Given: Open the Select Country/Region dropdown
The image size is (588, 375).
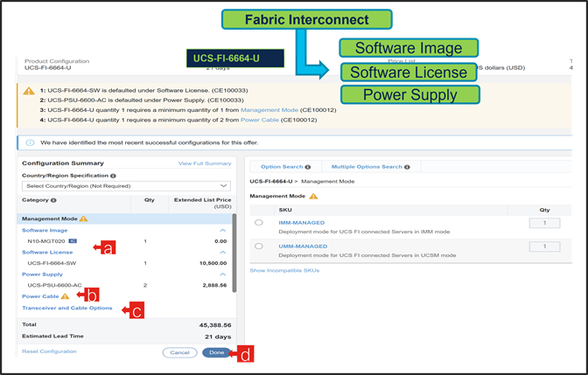Looking at the screenshot, I should pyautogui.click(x=126, y=186).
